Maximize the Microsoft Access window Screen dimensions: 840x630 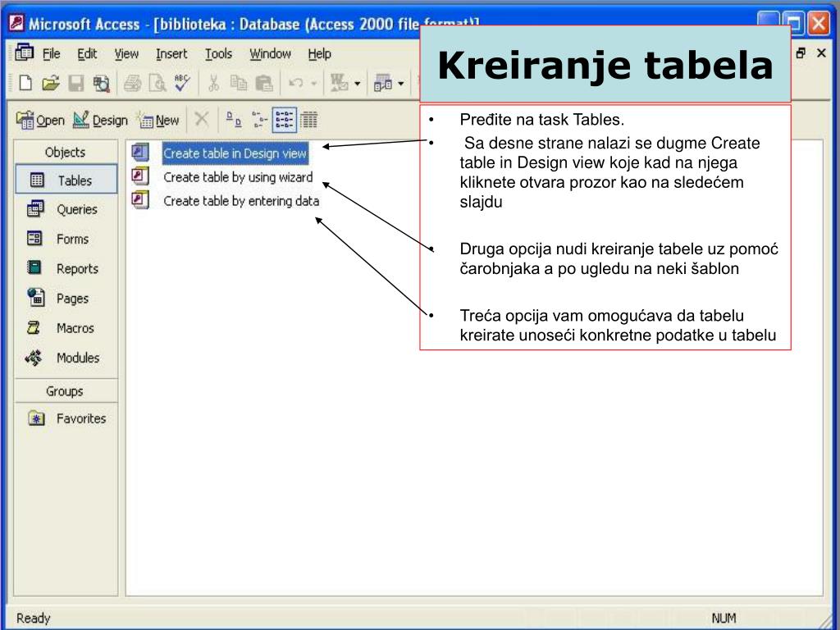tap(793, 23)
